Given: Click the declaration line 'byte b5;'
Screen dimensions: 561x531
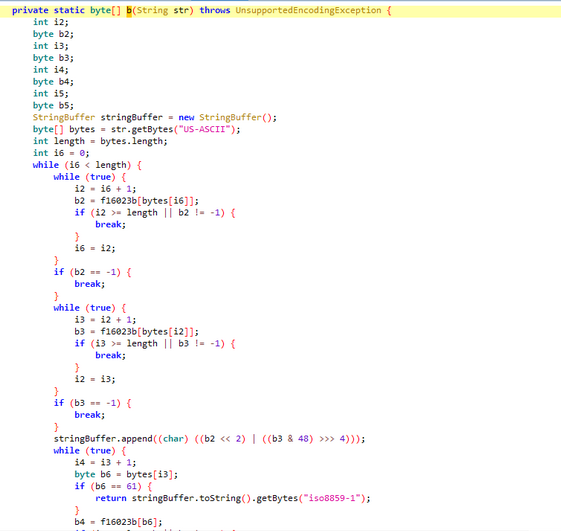Looking at the screenshot, I should coord(53,106).
